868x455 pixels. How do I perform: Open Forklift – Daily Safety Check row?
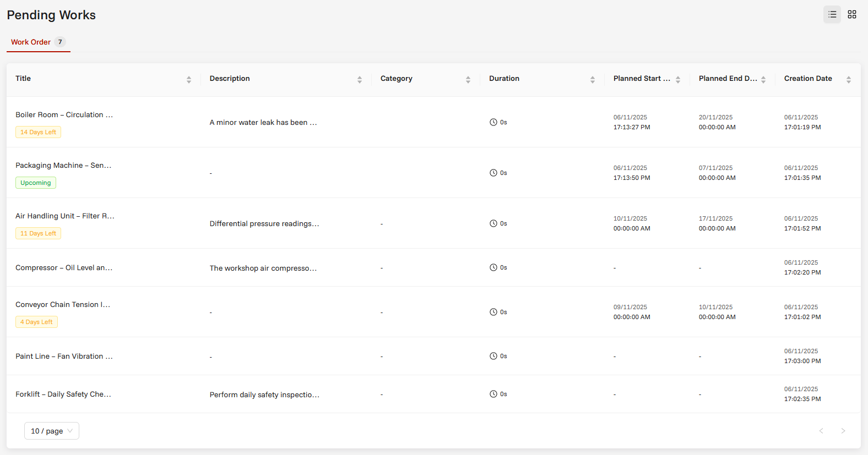pos(433,394)
